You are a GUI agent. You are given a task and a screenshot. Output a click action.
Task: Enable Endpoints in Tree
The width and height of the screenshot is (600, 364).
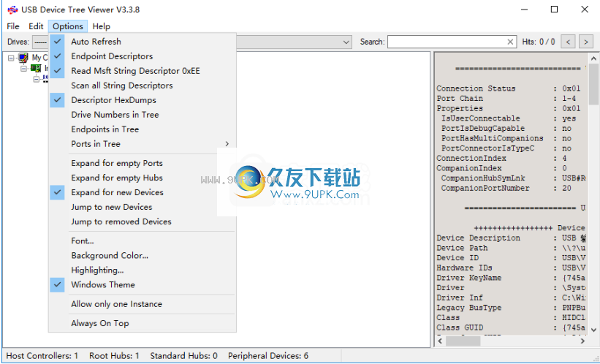click(x=143, y=129)
